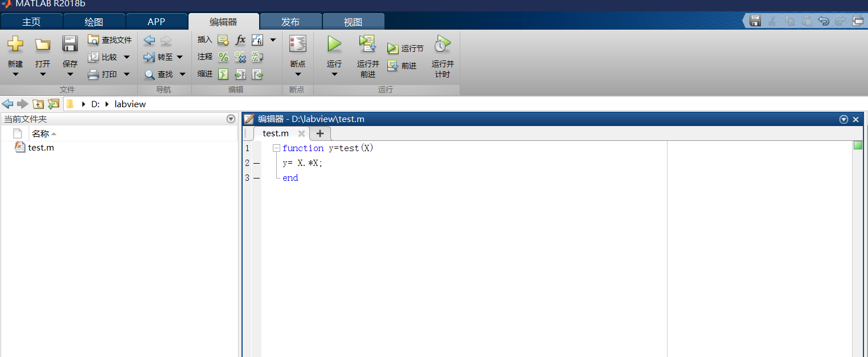The width and height of the screenshot is (868, 357).
Task: Close the test.m editor tab
Action: coord(302,133)
